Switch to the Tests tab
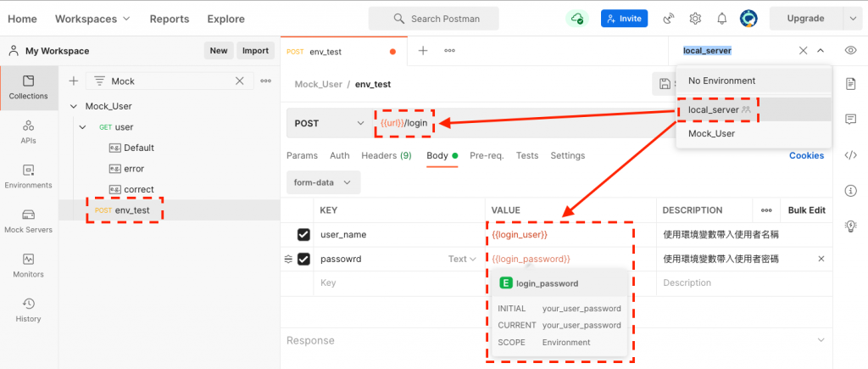This screenshot has height=369, width=868. click(527, 156)
